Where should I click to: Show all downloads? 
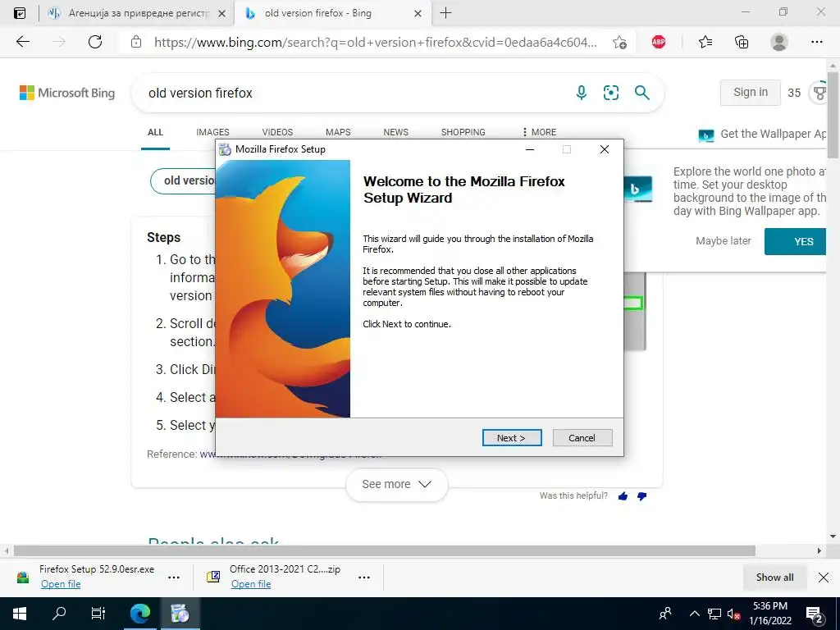pyautogui.click(x=774, y=577)
